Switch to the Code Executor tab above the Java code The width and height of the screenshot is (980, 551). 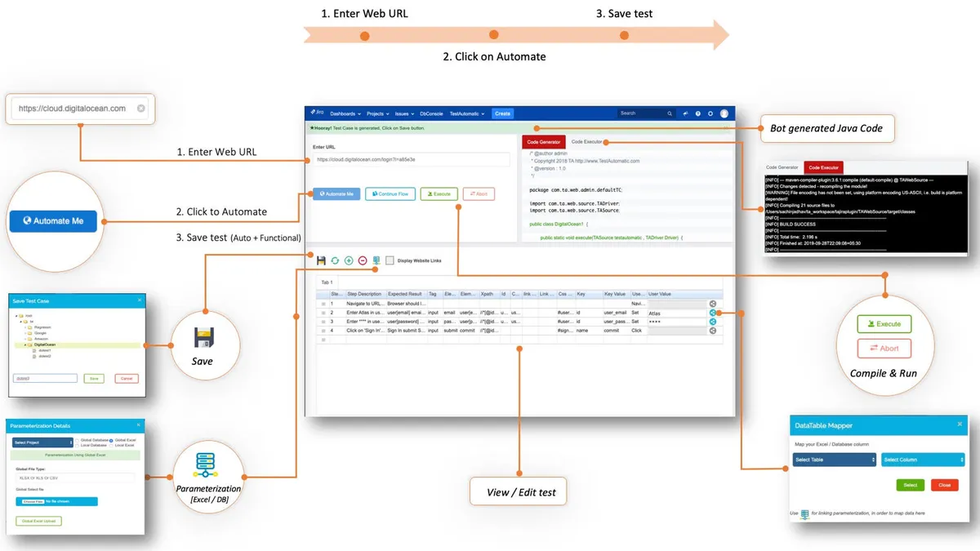[x=586, y=141]
